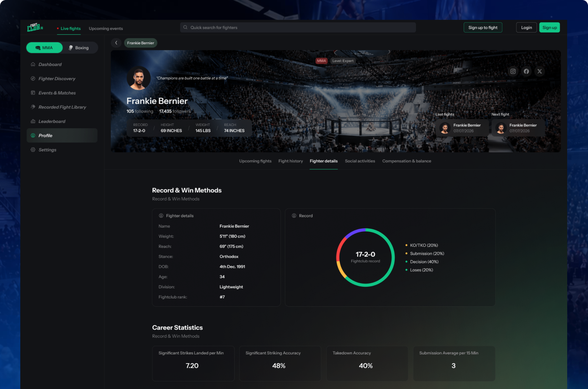This screenshot has width=588, height=389.
Task: Click the Career Statistics heading
Action: (x=177, y=327)
